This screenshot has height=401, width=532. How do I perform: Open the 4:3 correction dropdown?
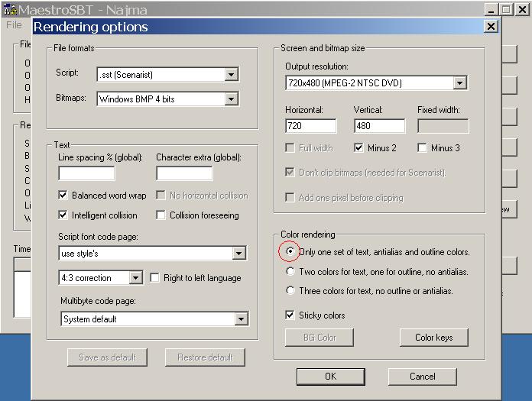(135, 278)
